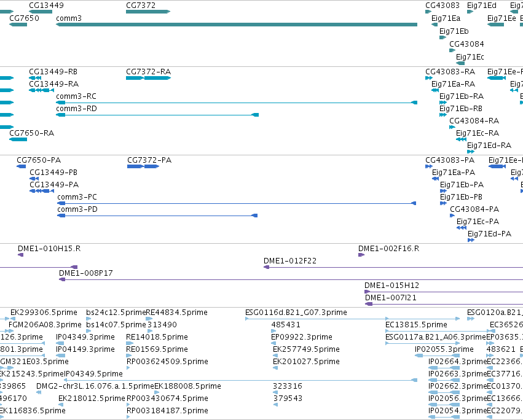This screenshot has height=420, width=523.
Task: Click the comm3-RD transcript label
Action: (76, 109)
